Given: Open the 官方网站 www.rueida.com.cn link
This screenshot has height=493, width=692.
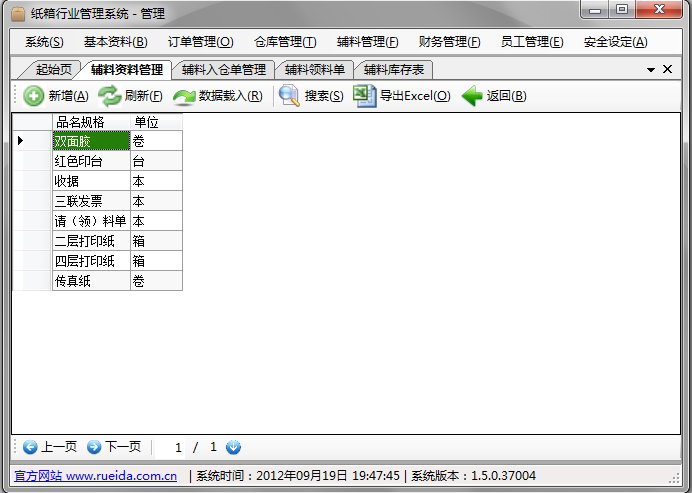Looking at the screenshot, I should tap(96, 476).
